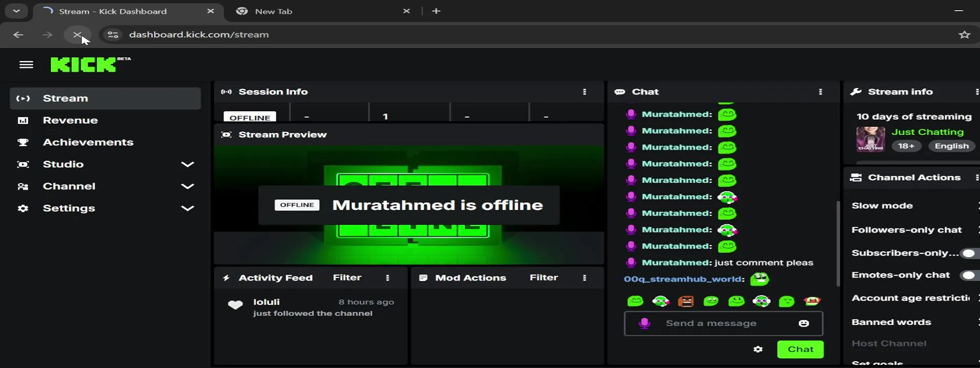Image resolution: width=980 pixels, height=368 pixels.
Task: Insert the last red-cheeked emote
Action: click(812, 301)
